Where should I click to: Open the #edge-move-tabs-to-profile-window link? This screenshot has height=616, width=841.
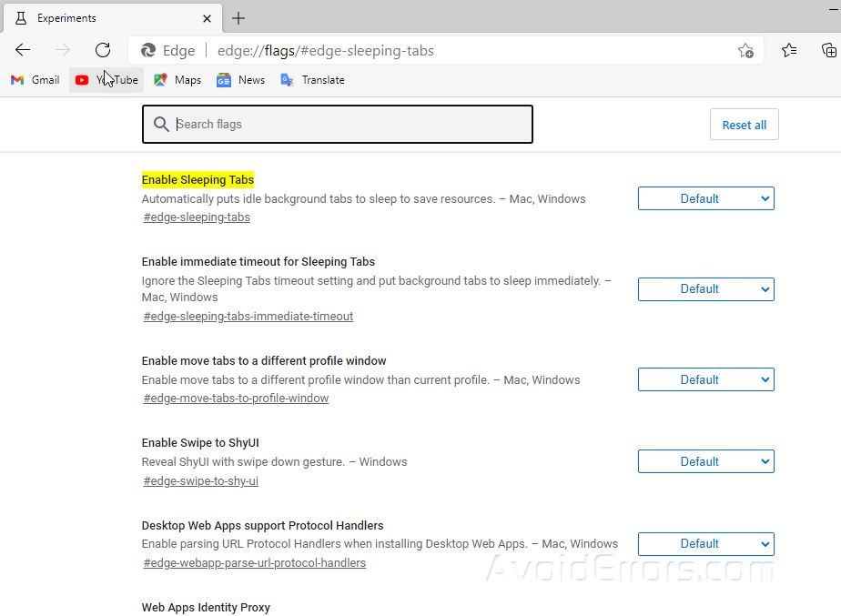point(235,398)
